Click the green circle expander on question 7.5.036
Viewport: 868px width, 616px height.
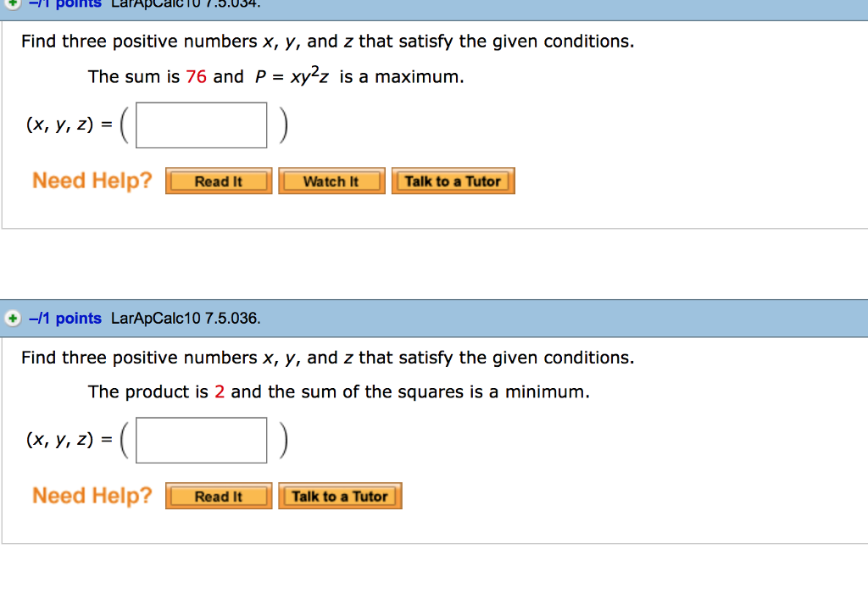coord(12,319)
